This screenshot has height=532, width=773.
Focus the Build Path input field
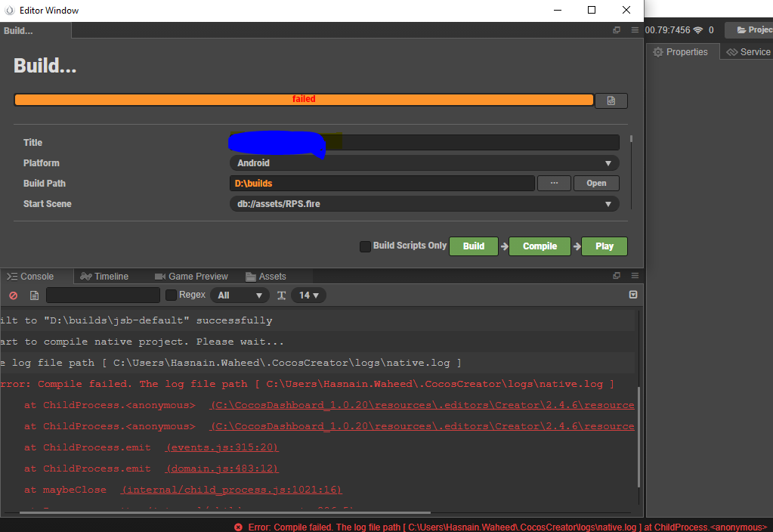click(x=382, y=184)
